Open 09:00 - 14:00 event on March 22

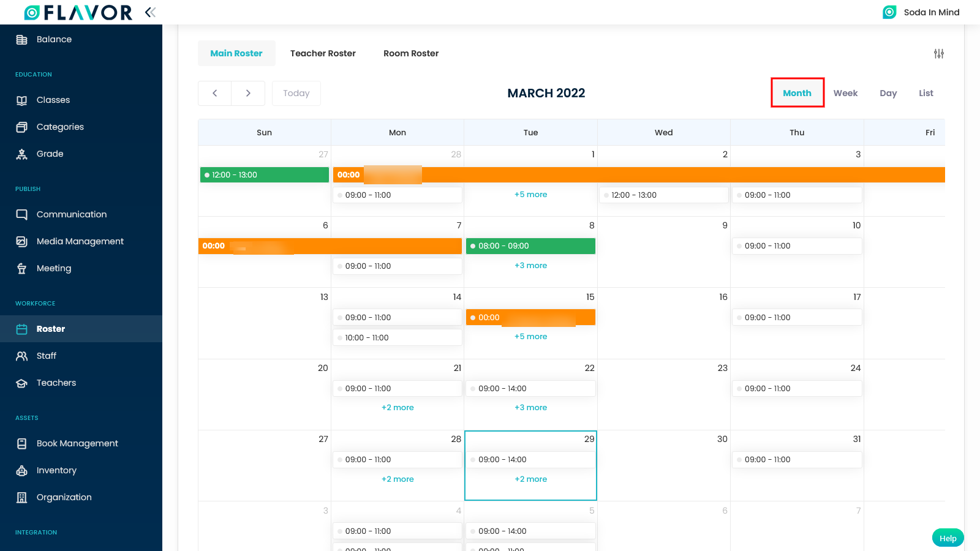click(x=530, y=389)
